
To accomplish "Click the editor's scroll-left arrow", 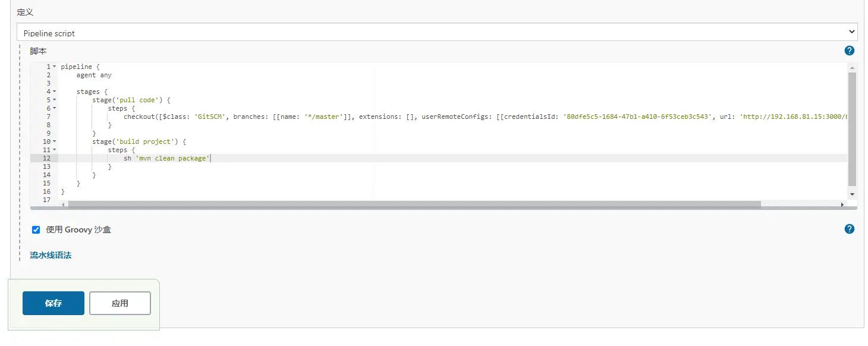I will coord(64,205).
